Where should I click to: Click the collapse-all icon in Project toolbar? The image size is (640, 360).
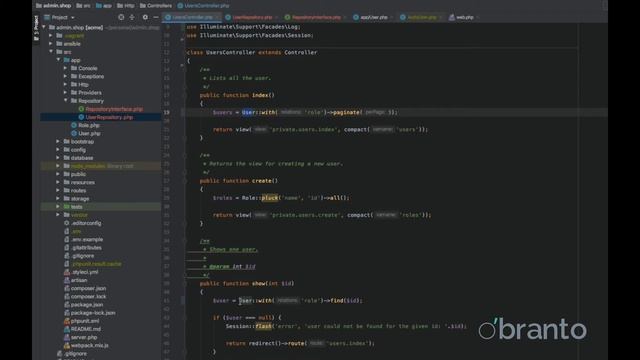132,17
